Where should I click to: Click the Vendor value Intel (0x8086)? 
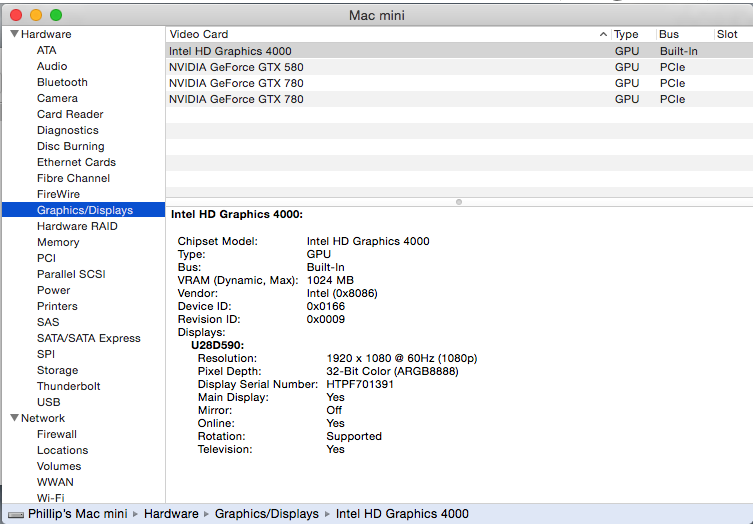point(342,293)
